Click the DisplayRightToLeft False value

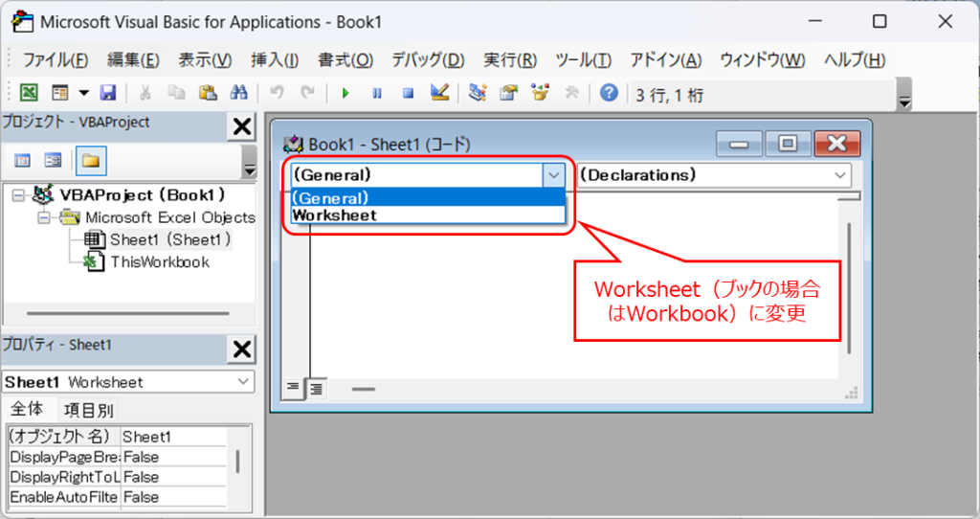coord(174,477)
